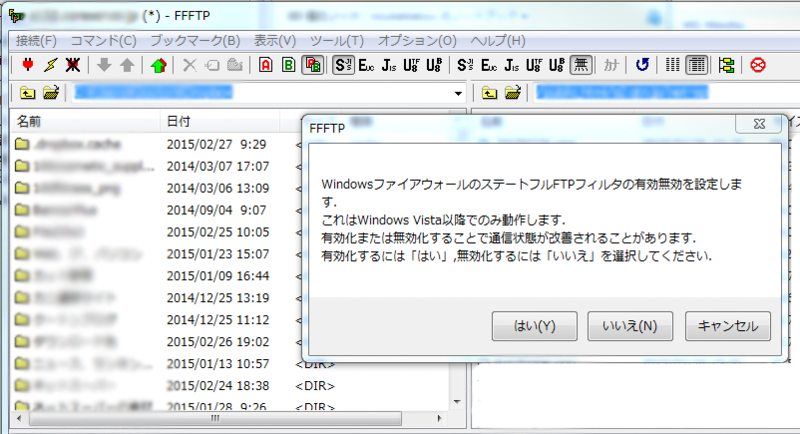
Task: Click the local path combo box field
Action: click(268, 93)
